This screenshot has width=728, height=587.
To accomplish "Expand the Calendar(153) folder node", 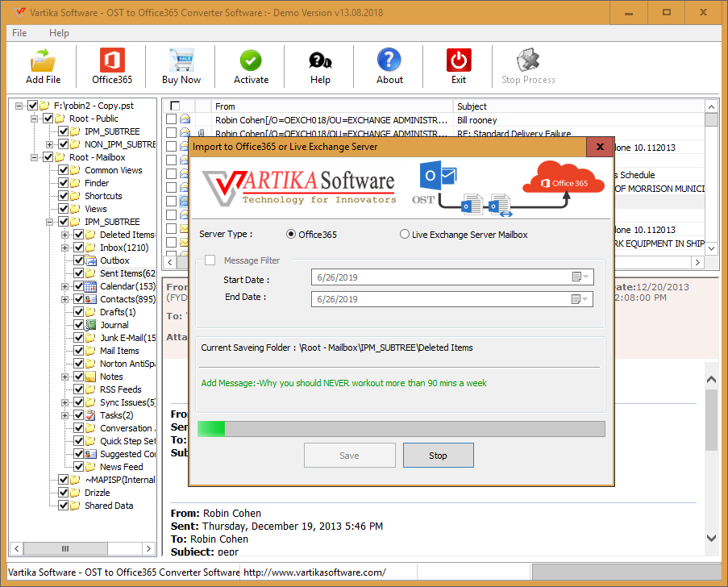I will pyautogui.click(x=65, y=286).
